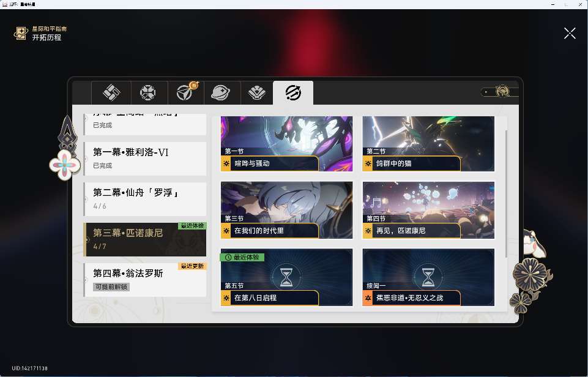Open section card 在我们的时代里
The width and height of the screenshot is (588, 377).
pos(286,210)
